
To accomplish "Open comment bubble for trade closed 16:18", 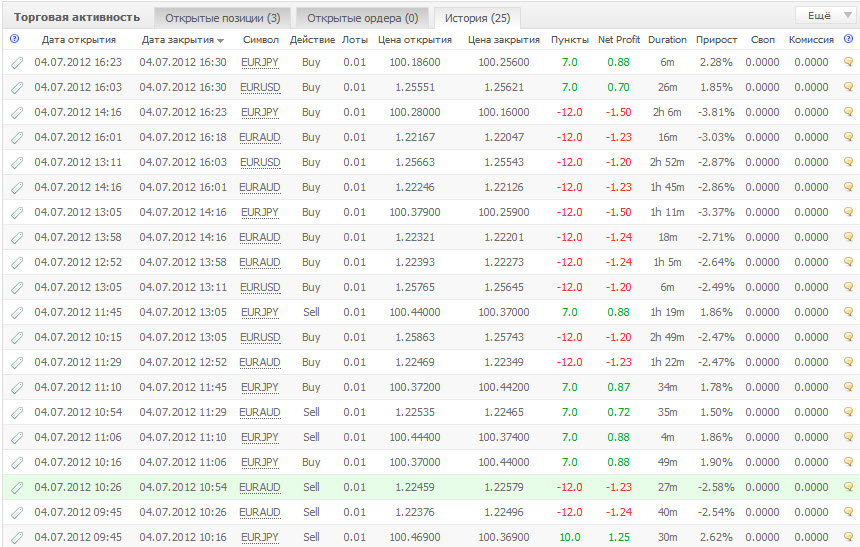I will coord(848,137).
